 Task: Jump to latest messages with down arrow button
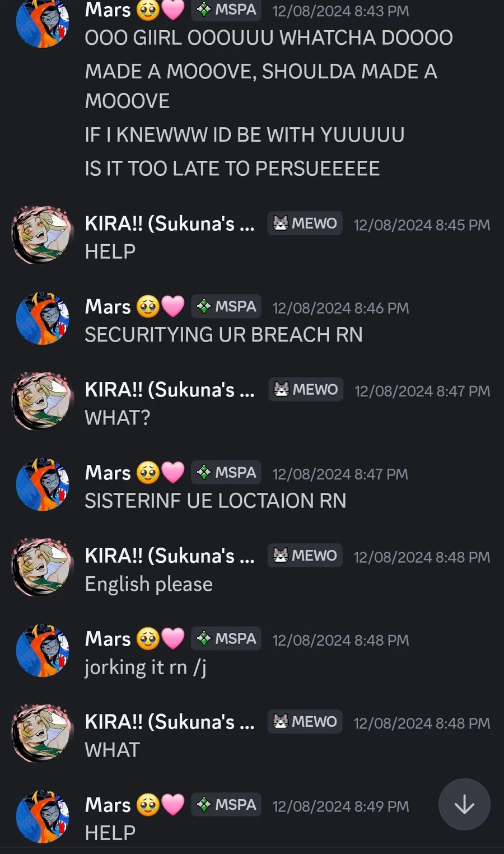coord(464,804)
